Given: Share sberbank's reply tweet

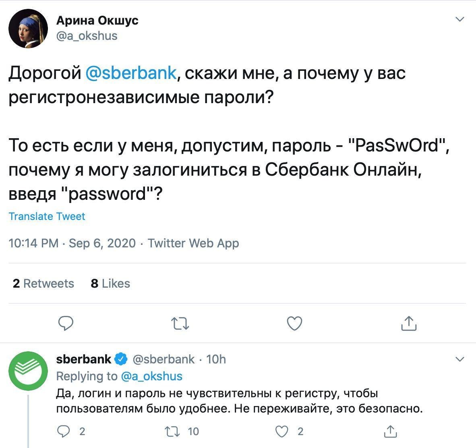Looking at the screenshot, I should [x=389, y=431].
